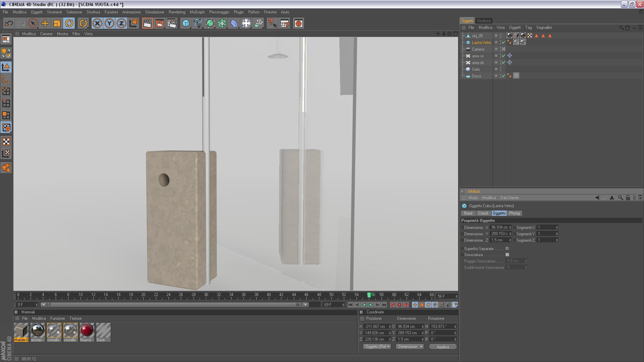Click the Undo arrow icon

[x=9, y=23]
